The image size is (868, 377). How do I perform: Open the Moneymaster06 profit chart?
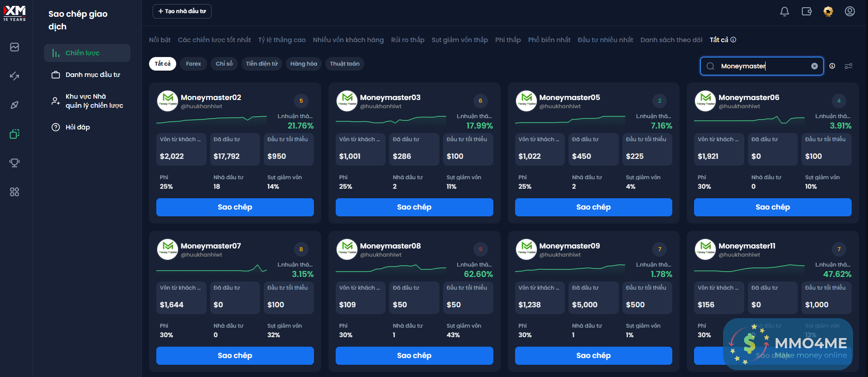click(749, 119)
